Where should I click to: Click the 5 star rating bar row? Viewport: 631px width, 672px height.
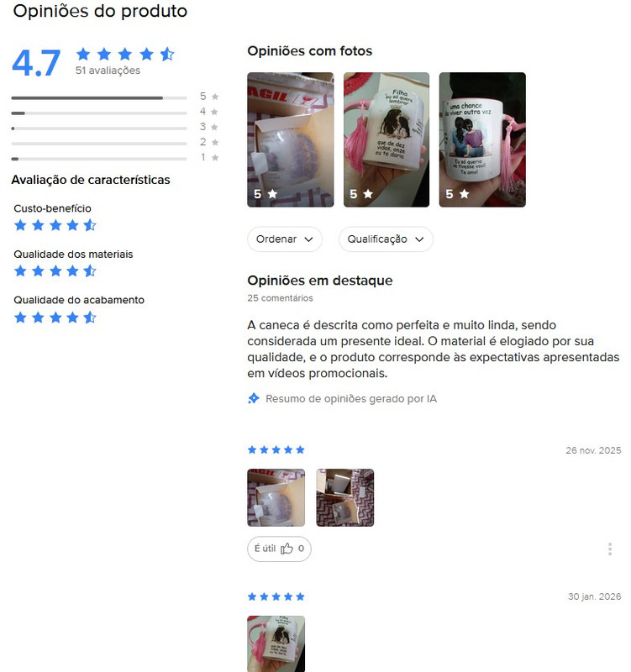click(115, 97)
